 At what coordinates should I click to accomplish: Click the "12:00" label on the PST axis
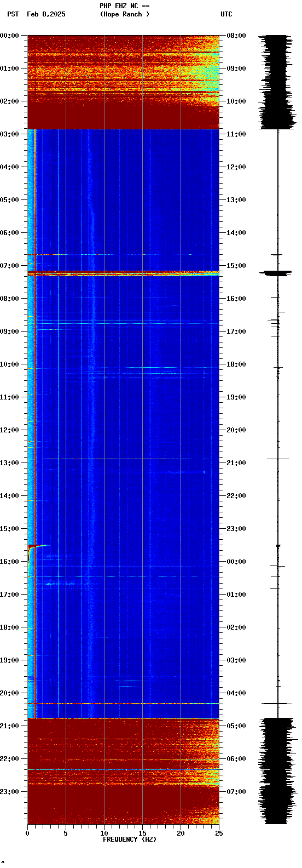click(10, 430)
